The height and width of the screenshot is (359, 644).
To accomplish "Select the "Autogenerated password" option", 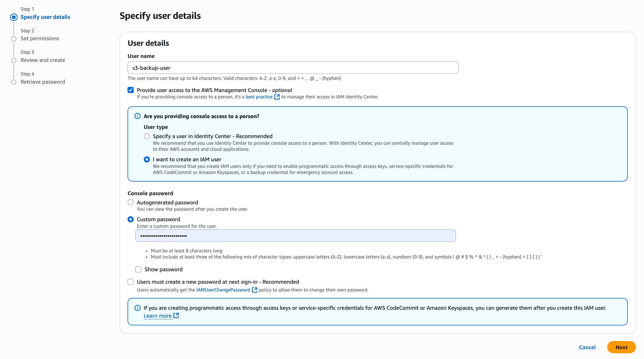I will tap(130, 202).
